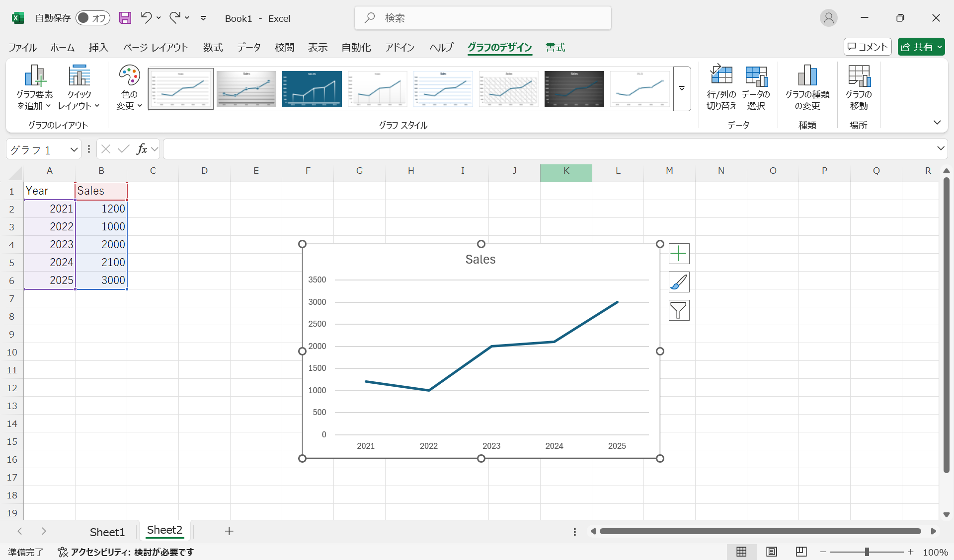Open the name box dropdown showing グラフ 1
954x560 pixels.
click(x=73, y=149)
